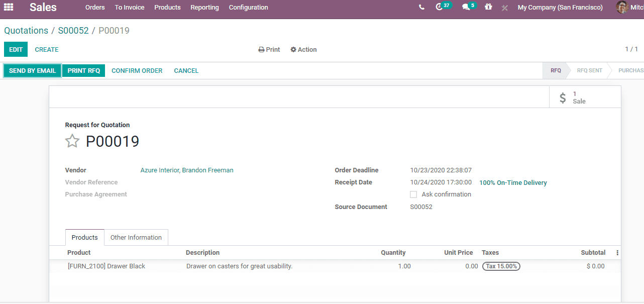Open the Orders menu
This screenshot has height=304, width=644.
(95, 8)
